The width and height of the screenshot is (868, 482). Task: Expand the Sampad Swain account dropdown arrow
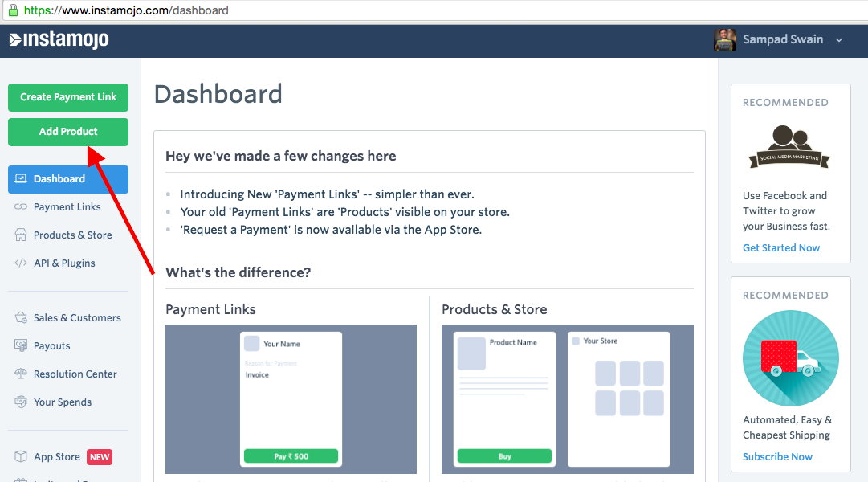839,40
